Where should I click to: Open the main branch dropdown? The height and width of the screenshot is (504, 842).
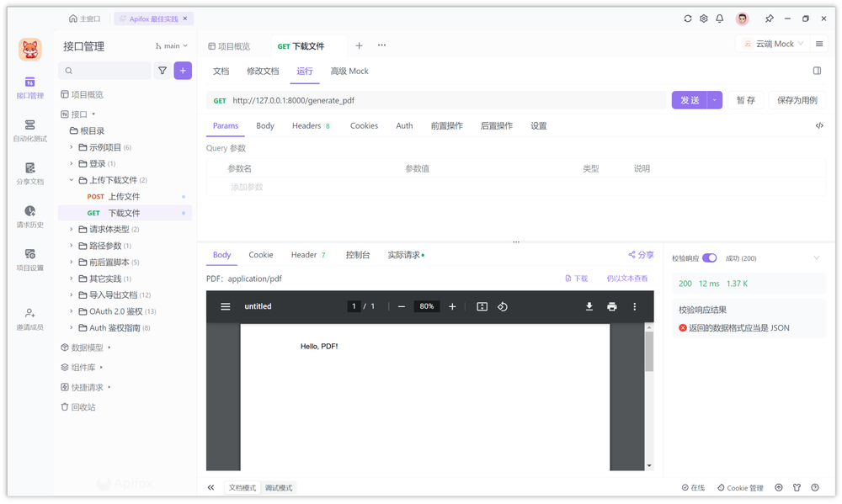point(172,46)
